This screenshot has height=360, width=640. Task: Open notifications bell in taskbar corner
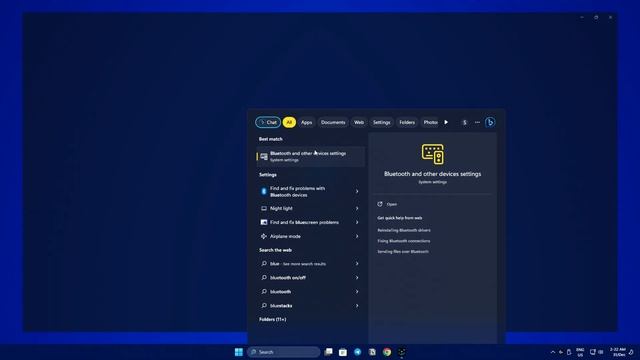click(631, 352)
